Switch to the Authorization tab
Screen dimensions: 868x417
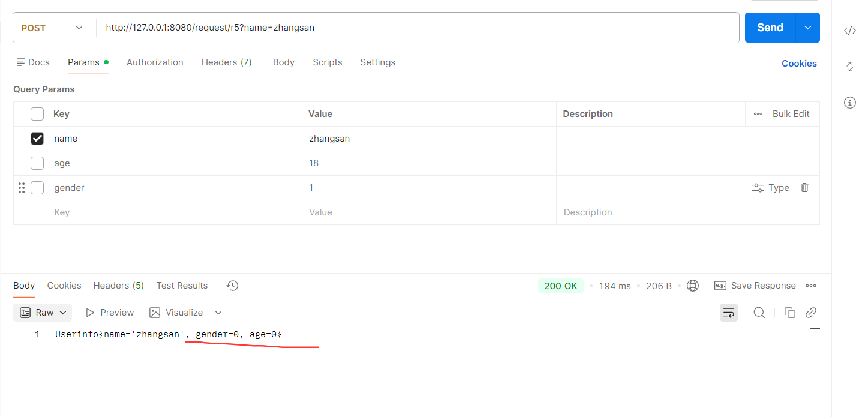(155, 62)
